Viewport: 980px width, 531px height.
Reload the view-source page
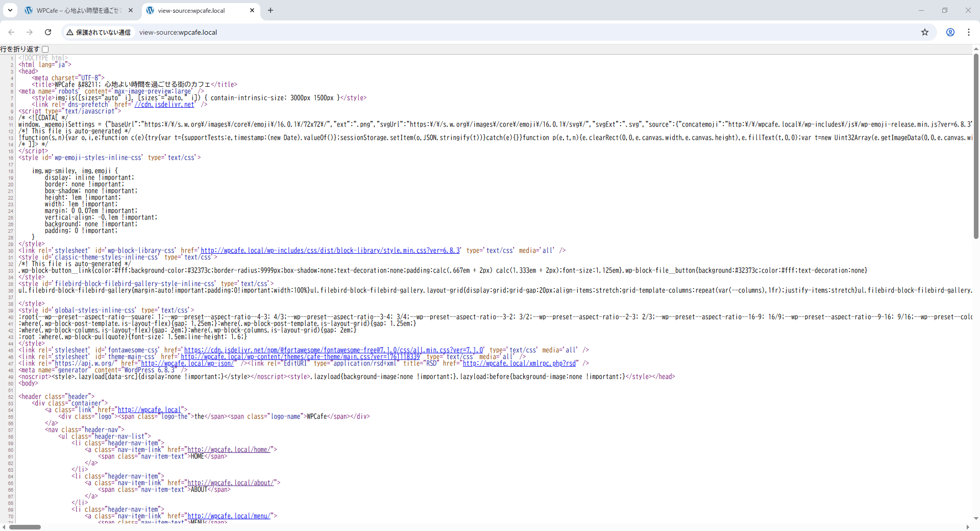48,32
